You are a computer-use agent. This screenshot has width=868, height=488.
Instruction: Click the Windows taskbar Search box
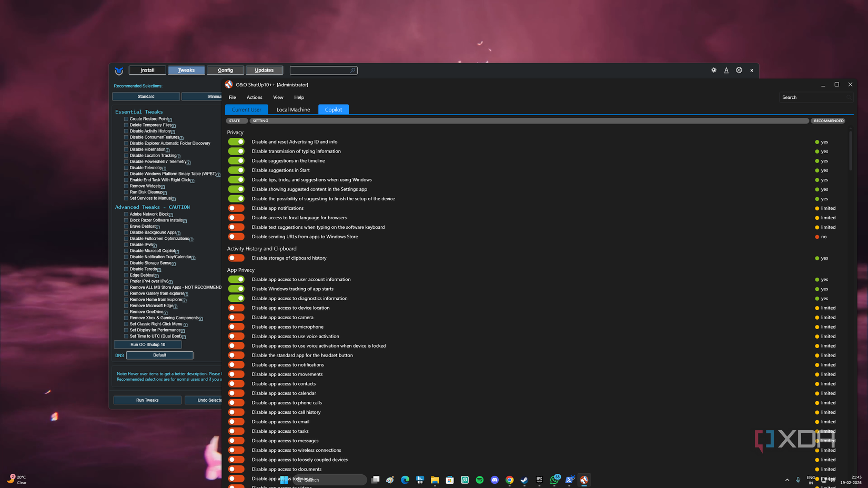330,480
